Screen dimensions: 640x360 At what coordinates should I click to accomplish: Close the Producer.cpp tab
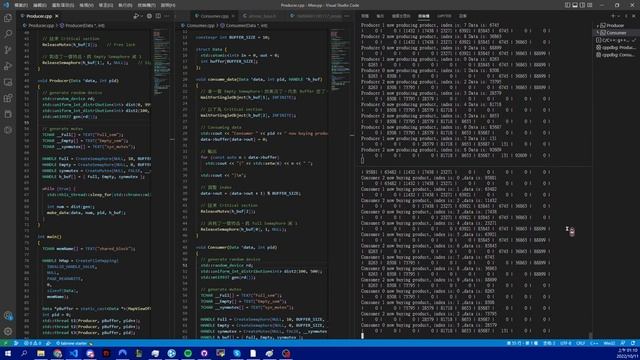(x=57, y=16)
